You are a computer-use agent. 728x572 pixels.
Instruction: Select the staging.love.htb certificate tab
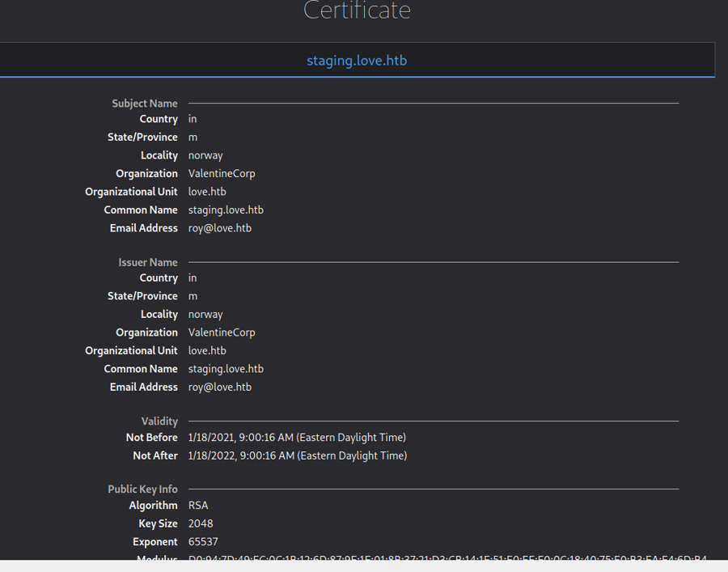click(x=357, y=61)
